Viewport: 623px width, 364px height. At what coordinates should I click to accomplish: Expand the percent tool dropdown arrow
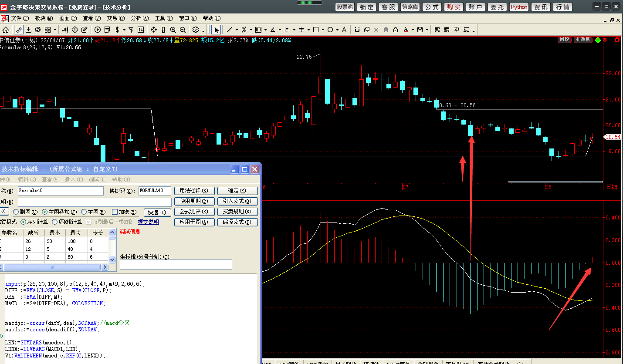click(x=251, y=30)
